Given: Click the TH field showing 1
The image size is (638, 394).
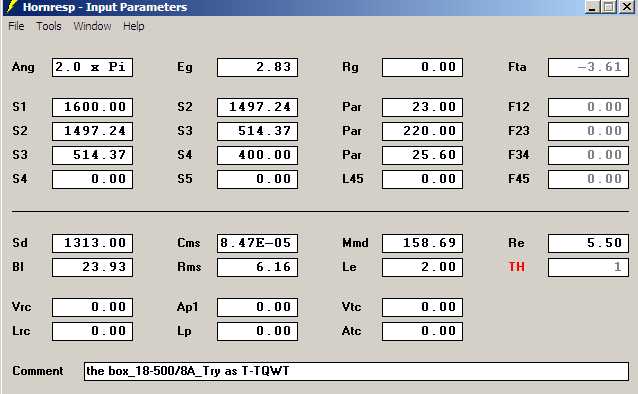Looking at the screenshot, I should coord(588,267).
